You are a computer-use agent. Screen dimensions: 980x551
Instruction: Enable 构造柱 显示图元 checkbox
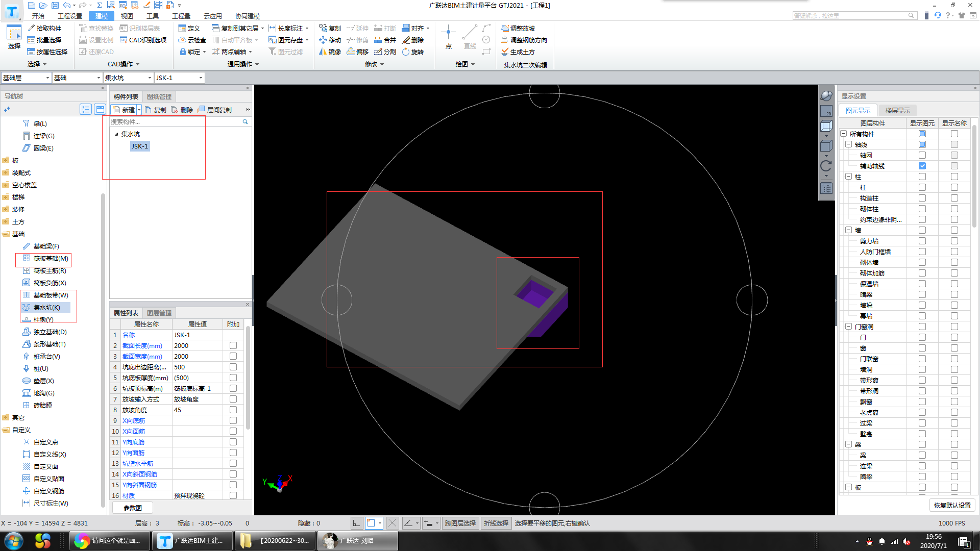pyautogui.click(x=922, y=198)
